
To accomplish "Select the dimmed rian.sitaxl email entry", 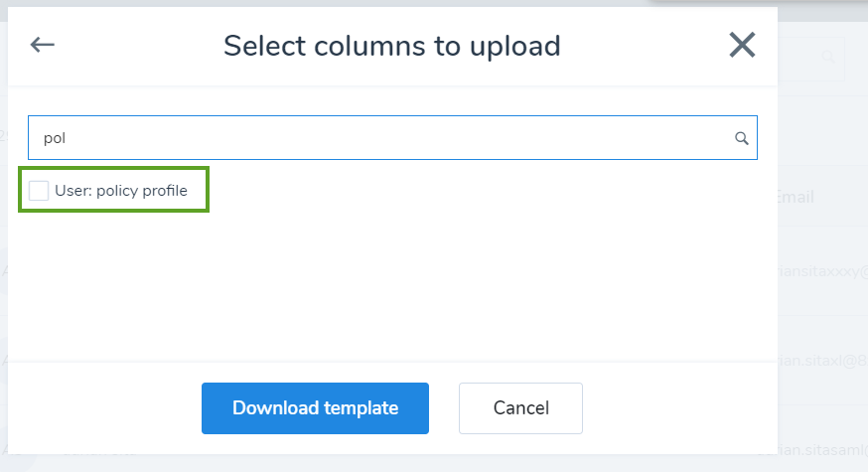I will (822, 361).
